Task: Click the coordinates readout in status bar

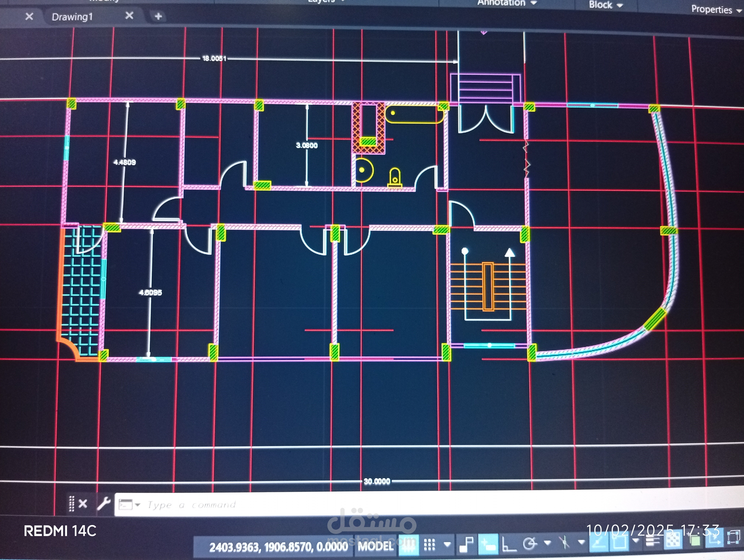Action: (x=278, y=547)
